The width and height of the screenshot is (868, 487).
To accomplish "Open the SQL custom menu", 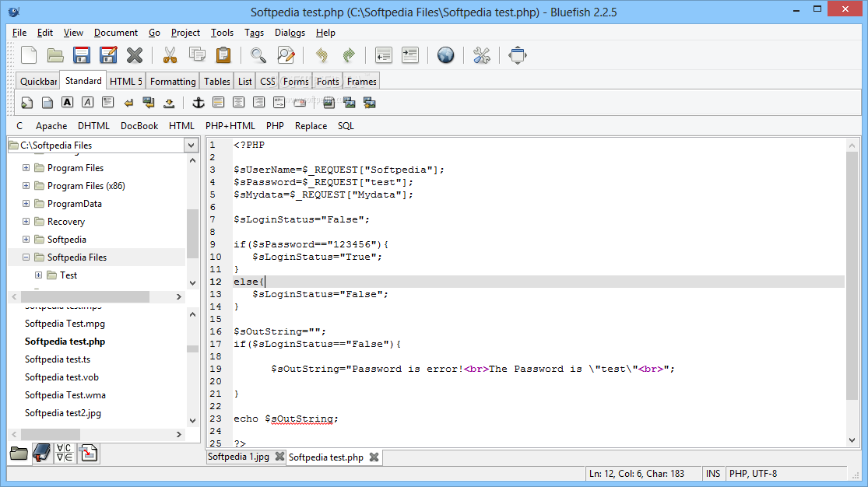I will click(x=346, y=126).
